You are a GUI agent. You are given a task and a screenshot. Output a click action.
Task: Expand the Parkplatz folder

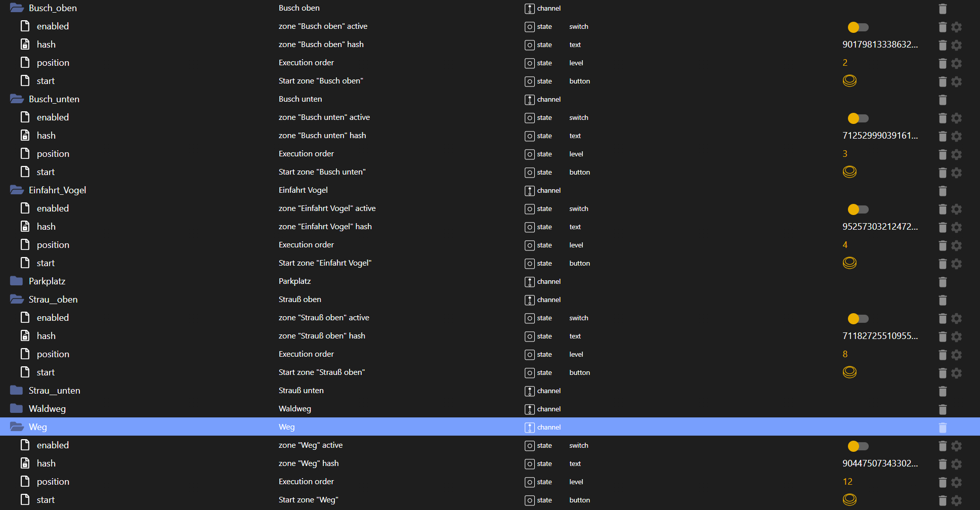click(17, 281)
